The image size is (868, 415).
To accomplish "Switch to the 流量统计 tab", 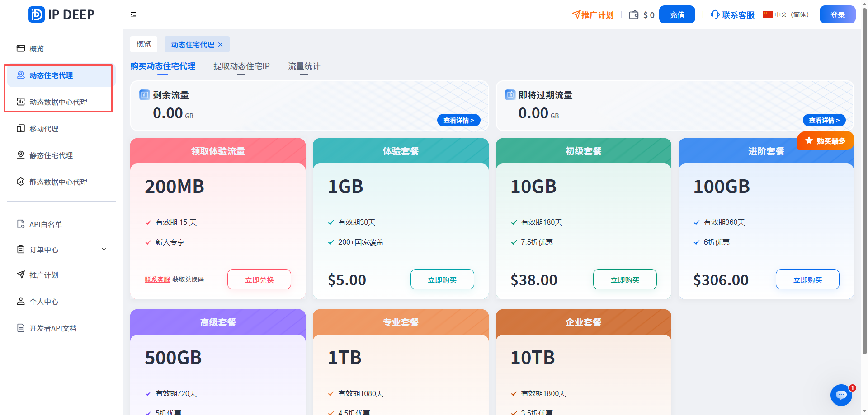I will click(x=304, y=66).
